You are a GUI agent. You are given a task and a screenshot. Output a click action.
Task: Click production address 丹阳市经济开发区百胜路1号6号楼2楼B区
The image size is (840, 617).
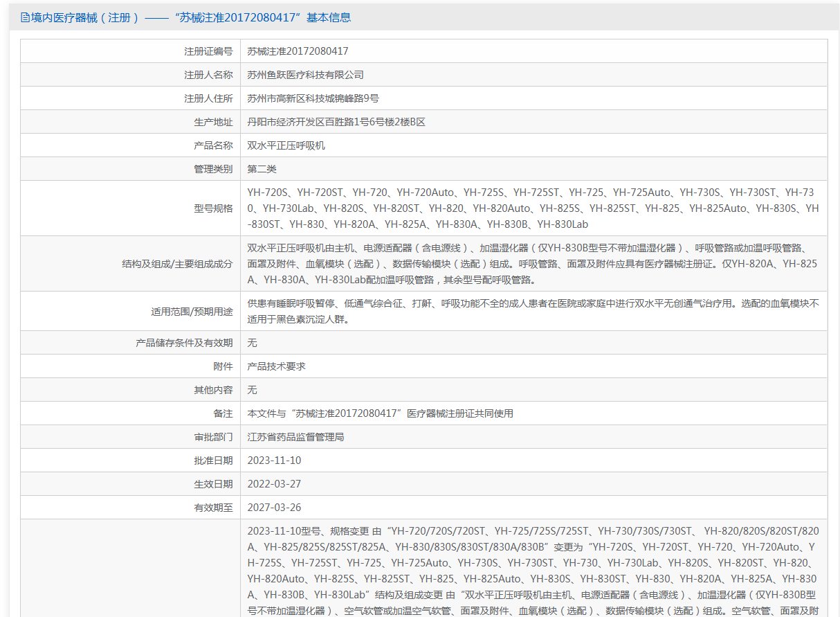pos(336,122)
